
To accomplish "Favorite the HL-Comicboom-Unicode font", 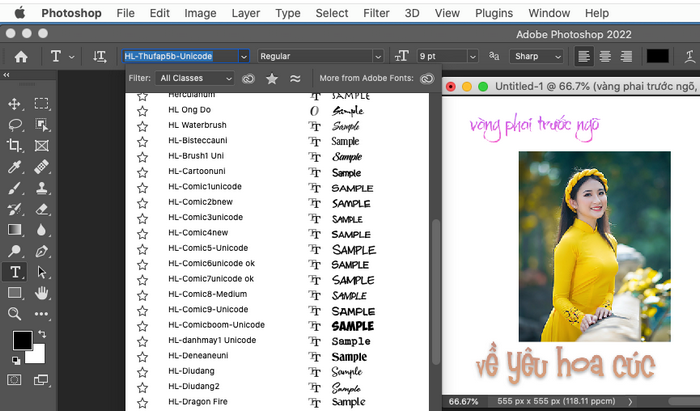I will coord(142,326).
